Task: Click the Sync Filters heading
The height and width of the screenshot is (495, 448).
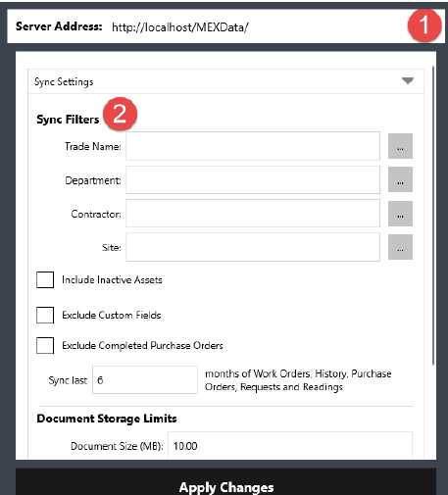Action: click(x=68, y=120)
